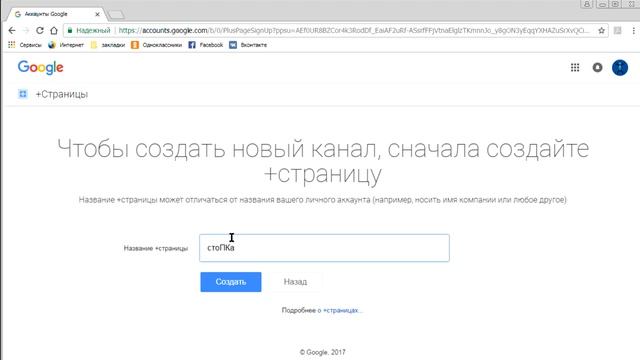The width and height of the screenshot is (640, 360).
Task: Open the Вконтакте bookmark
Action: (248, 45)
